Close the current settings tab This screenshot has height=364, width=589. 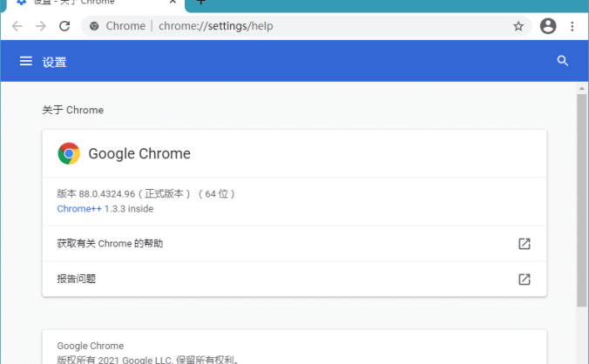(x=173, y=2)
